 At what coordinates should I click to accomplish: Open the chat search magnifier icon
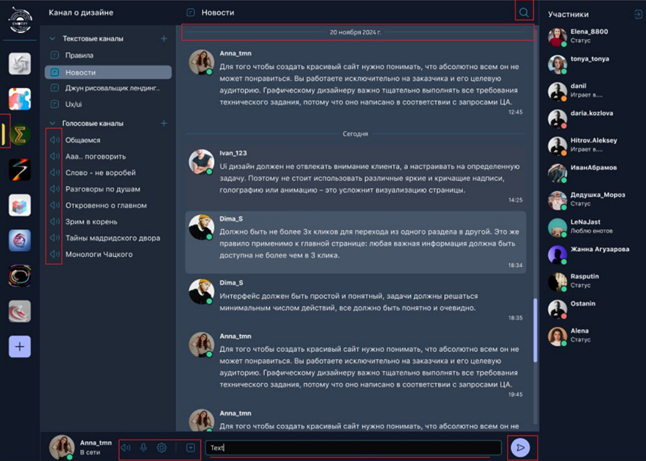pos(524,12)
